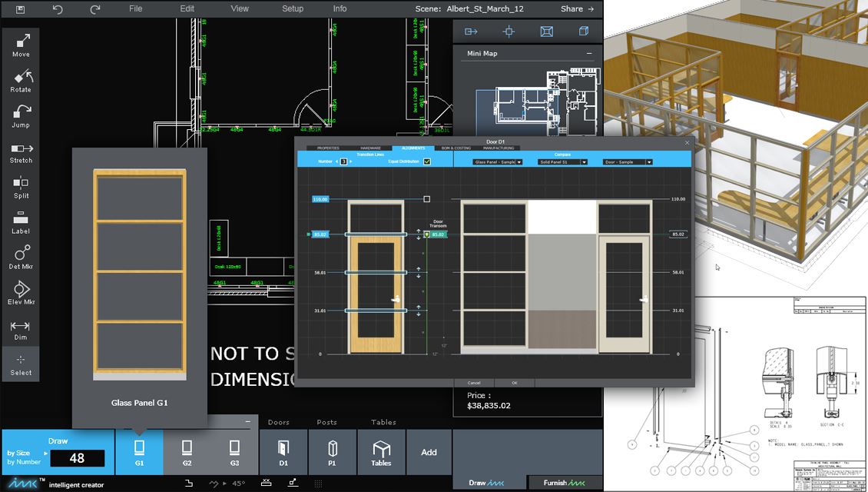Select the Move tool
This screenshot has height=492, width=868.
click(21, 45)
